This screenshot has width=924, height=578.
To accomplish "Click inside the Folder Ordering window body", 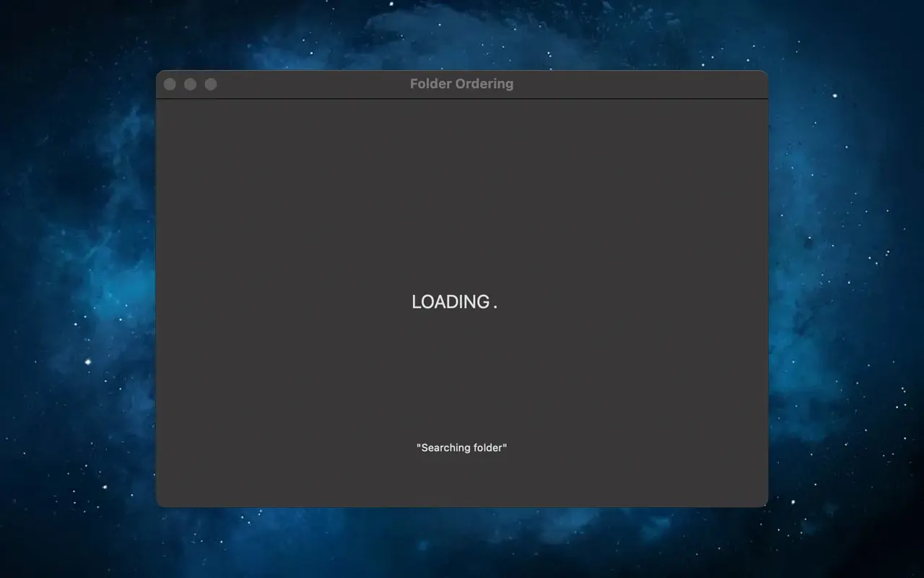I will coord(462,217).
